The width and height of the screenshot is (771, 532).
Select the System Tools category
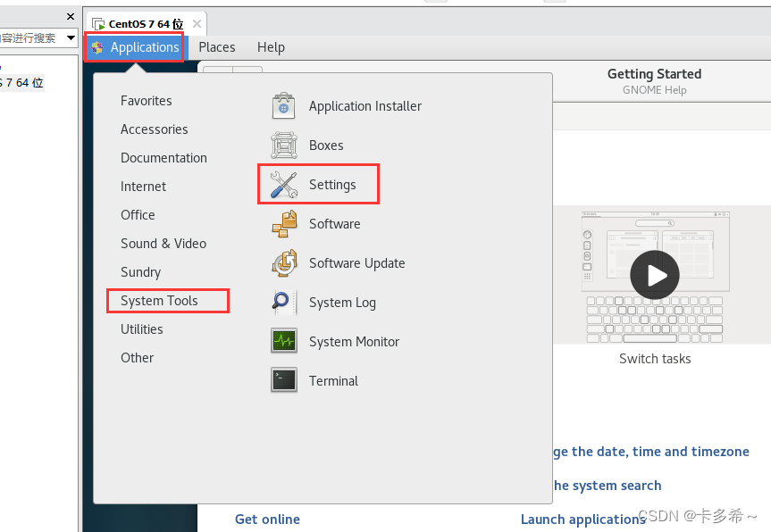click(159, 300)
